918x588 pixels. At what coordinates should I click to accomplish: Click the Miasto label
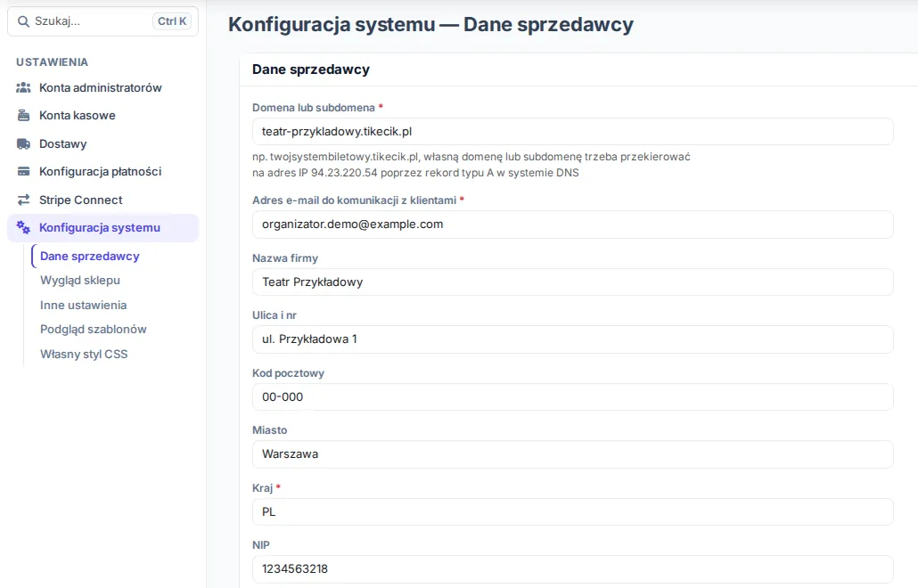pos(270,430)
